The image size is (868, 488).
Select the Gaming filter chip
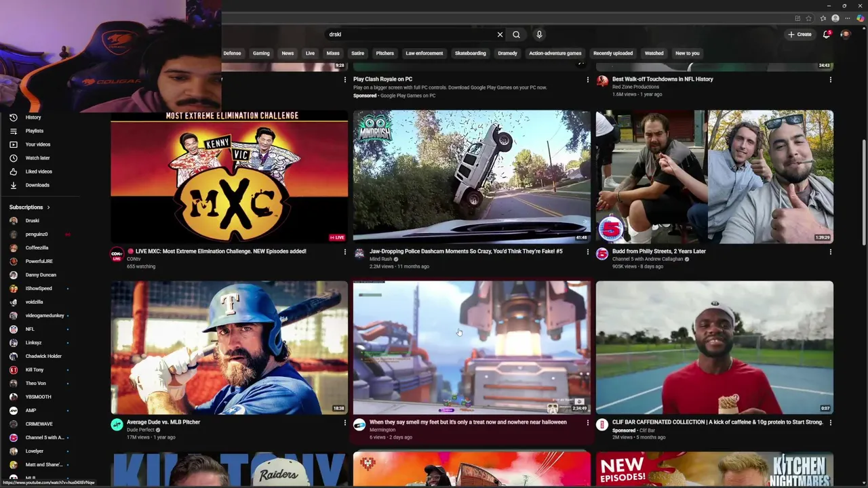tap(261, 53)
